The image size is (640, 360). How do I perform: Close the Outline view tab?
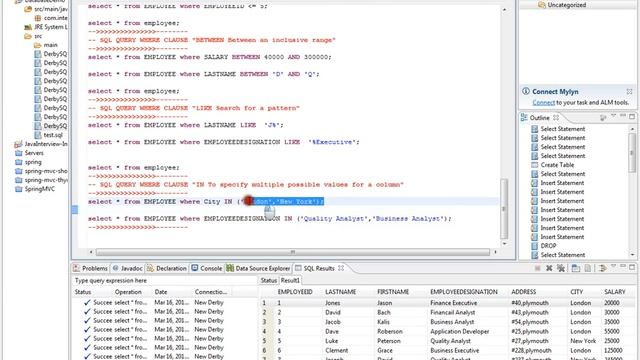point(556,118)
